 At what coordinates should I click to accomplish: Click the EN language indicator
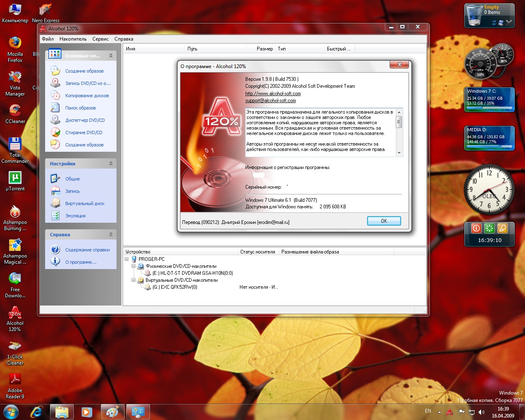point(428,411)
